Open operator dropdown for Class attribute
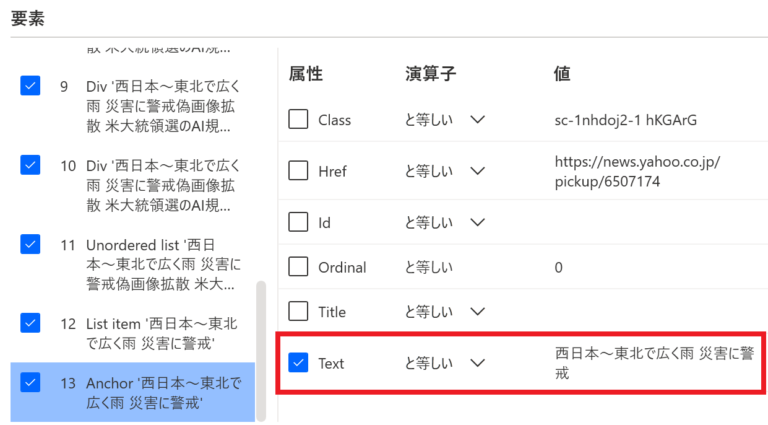 [x=477, y=120]
